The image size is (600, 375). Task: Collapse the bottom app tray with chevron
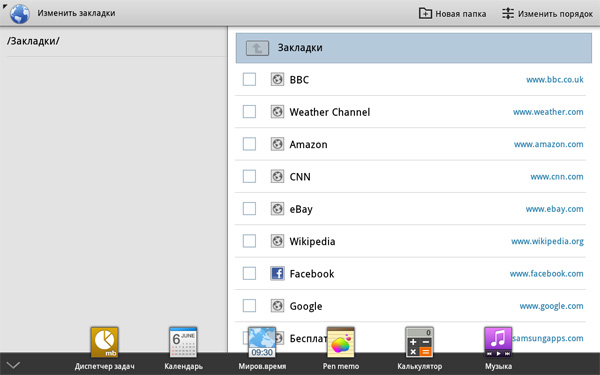point(13,365)
